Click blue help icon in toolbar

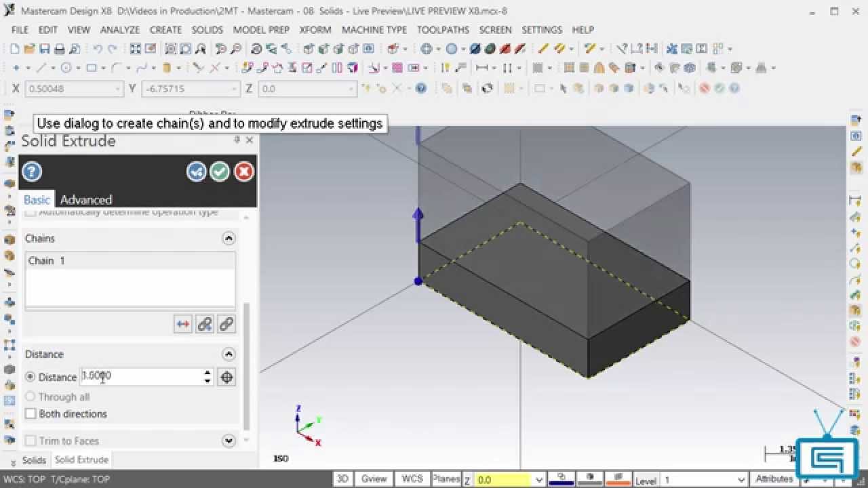tap(421, 88)
